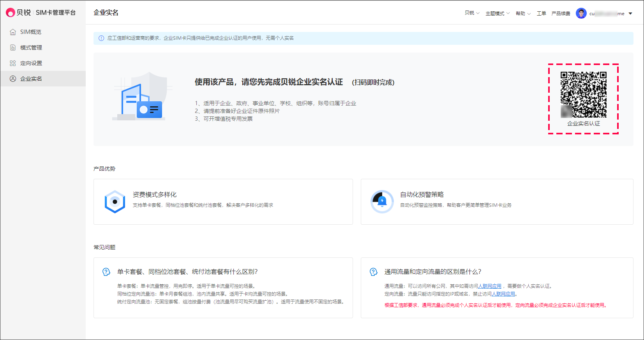Click 使用该产品 verification headline

(x=269, y=82)
